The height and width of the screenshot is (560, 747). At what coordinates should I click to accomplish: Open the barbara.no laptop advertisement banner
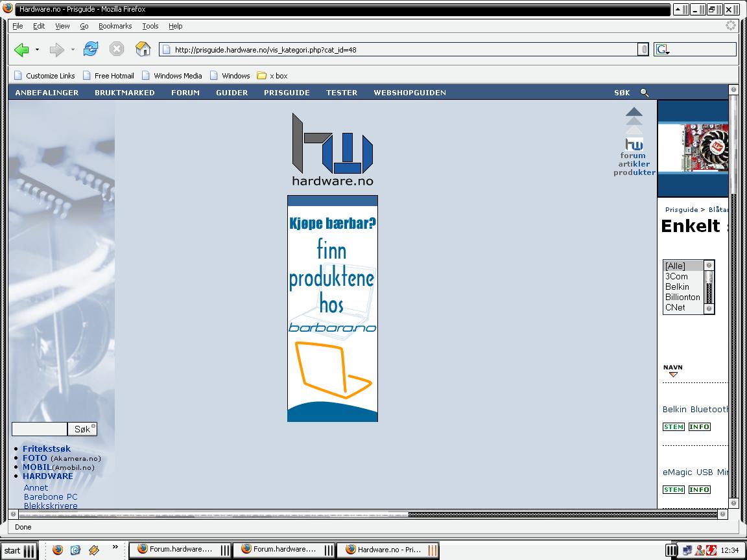point(333,309)
